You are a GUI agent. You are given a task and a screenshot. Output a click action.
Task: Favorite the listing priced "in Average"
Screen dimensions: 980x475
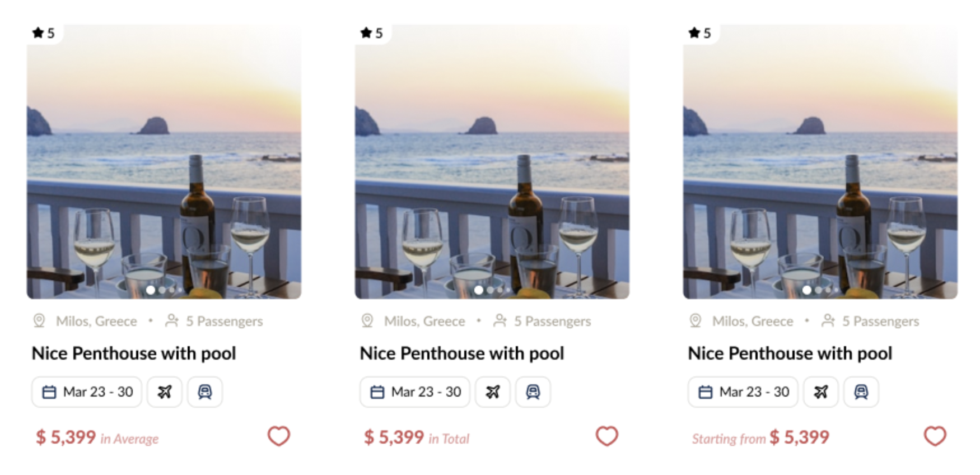[278, 436]
